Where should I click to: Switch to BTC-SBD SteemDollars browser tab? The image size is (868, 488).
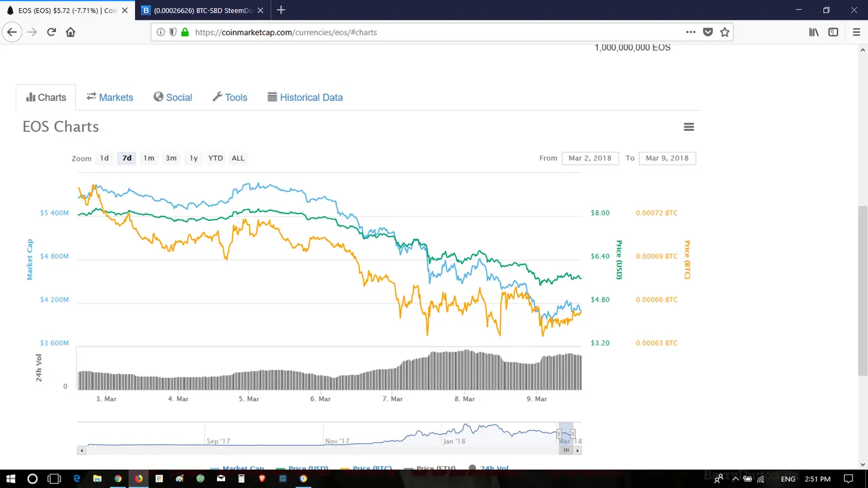pos(202,10)
